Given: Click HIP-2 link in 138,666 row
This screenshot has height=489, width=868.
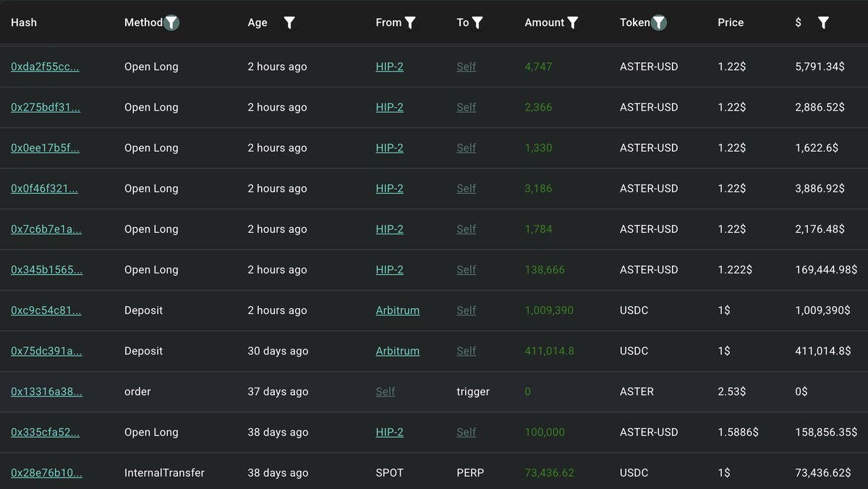Looking at the screenshot, I should (389, 270).
